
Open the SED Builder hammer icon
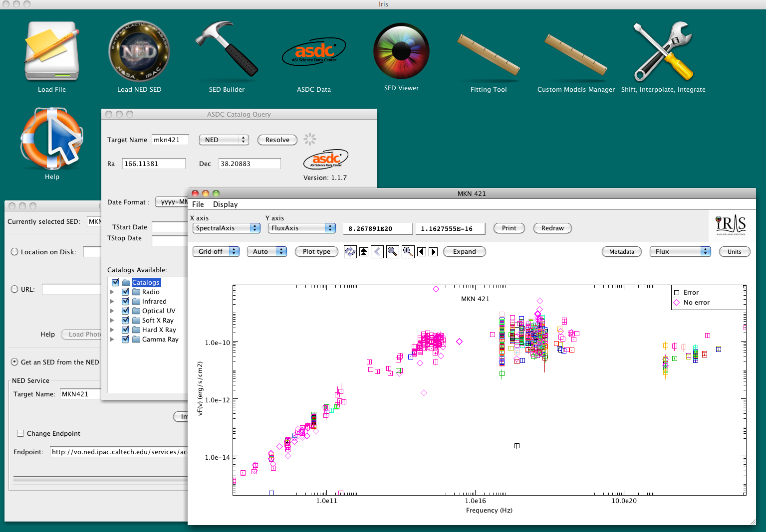pos(227,51)
